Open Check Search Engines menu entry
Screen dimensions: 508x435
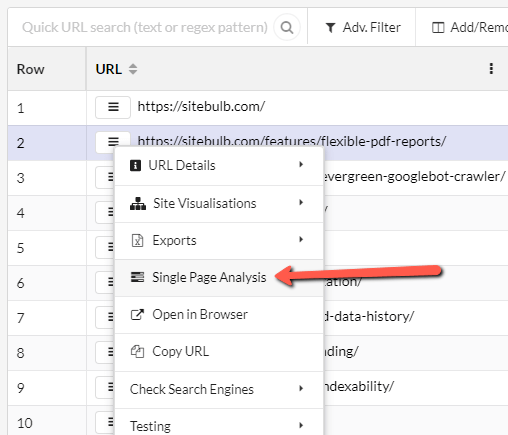tap(219, 389)
